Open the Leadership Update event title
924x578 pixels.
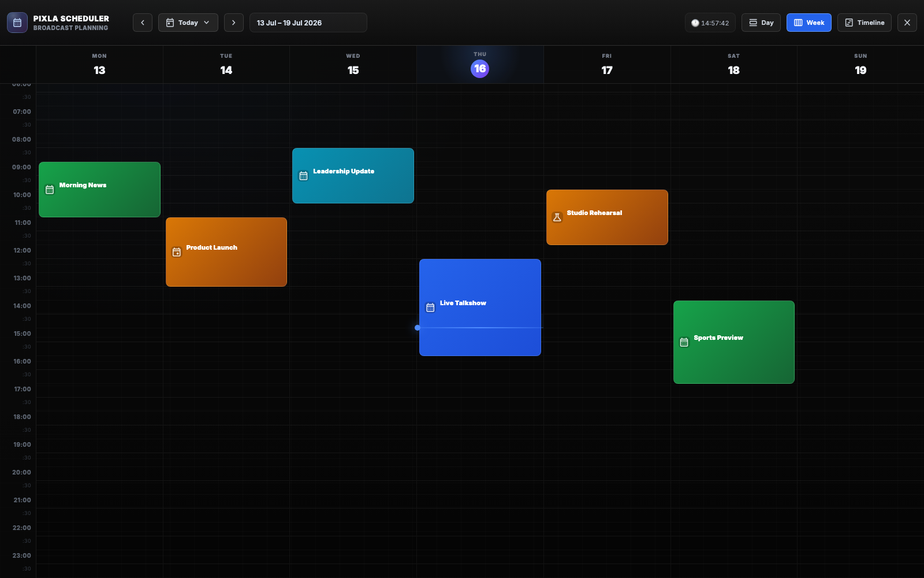point(344,171)
